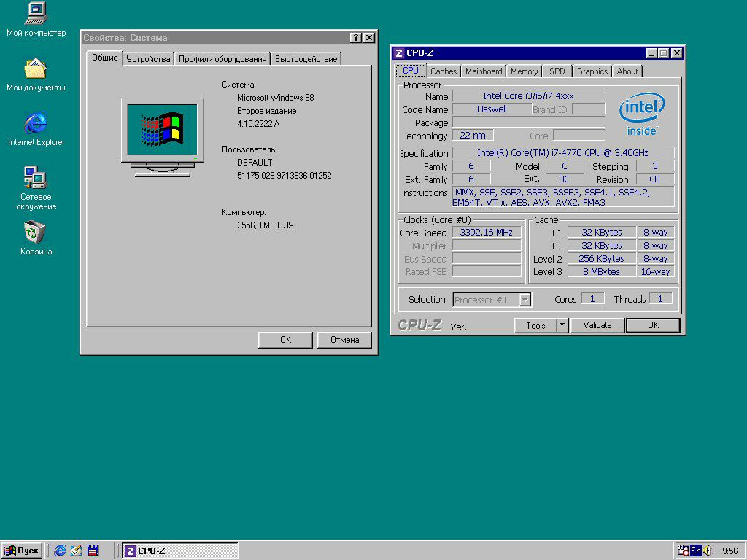Click the Ext. Model value 3C

point(565,179)
